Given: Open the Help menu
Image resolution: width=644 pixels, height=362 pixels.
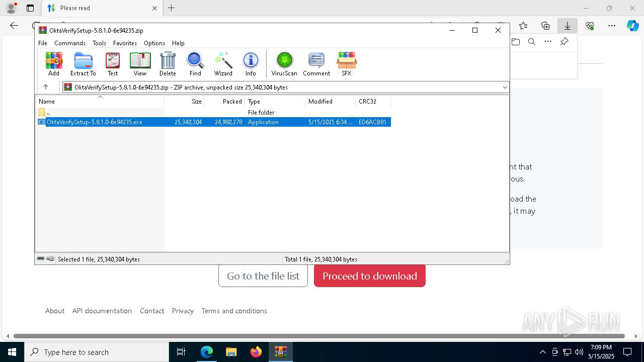Looking at the screenshot, I should (178, 43).
